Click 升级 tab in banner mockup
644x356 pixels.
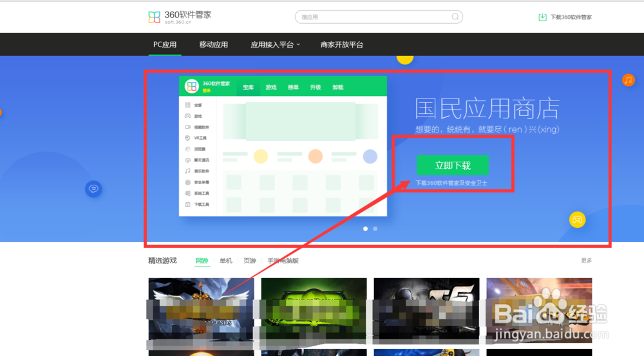316,87
